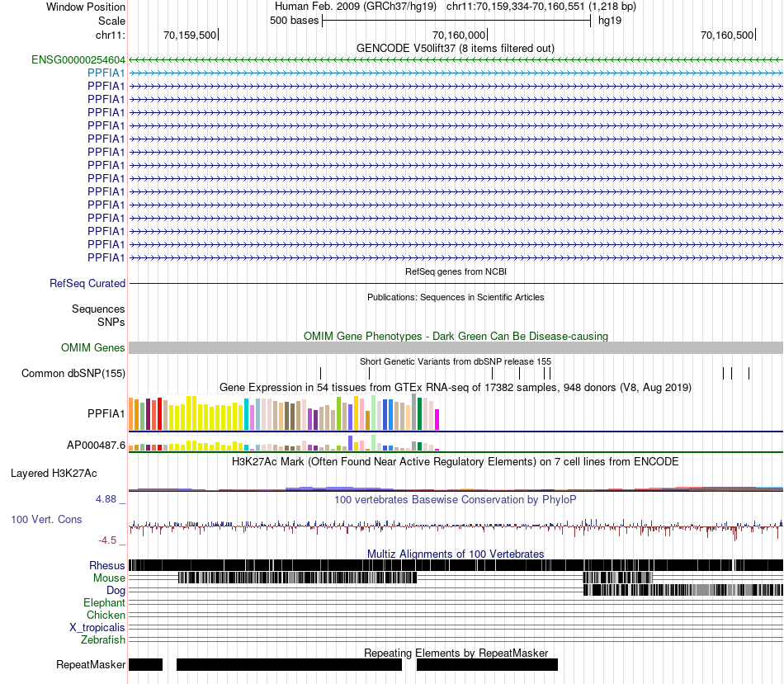Select the light-blue PPFIA1 transcript label

[106, 73]
